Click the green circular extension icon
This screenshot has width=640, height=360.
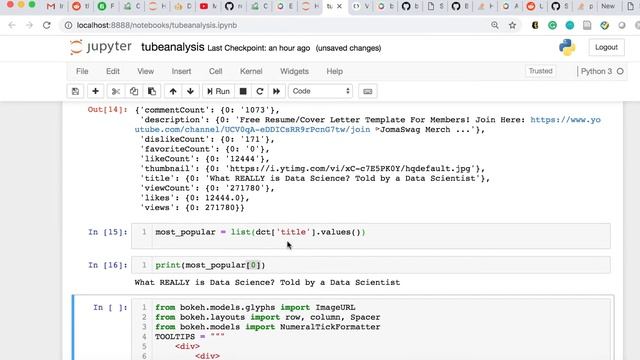pos(552,25)
